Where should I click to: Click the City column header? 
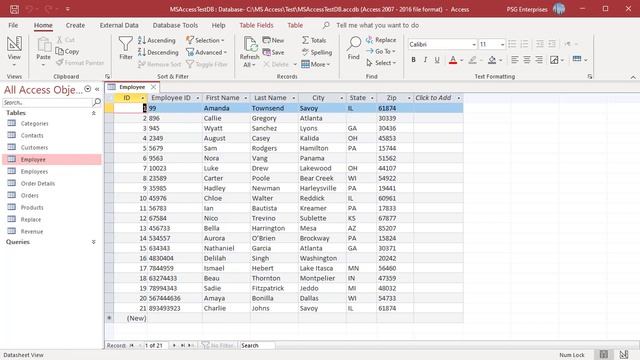[322, 98]
